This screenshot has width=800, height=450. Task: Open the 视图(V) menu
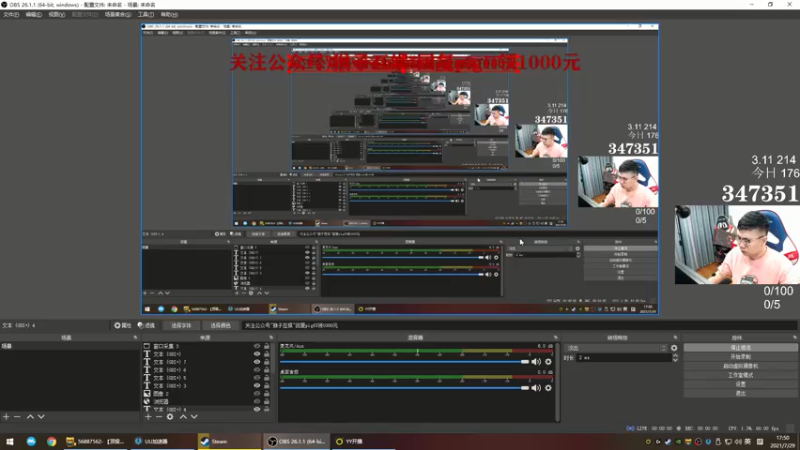56,14
